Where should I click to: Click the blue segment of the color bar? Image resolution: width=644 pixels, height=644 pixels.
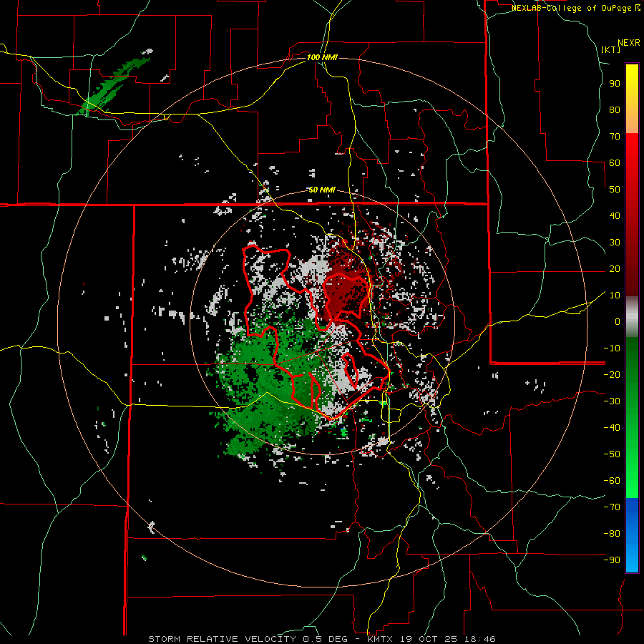click(632, 535)
